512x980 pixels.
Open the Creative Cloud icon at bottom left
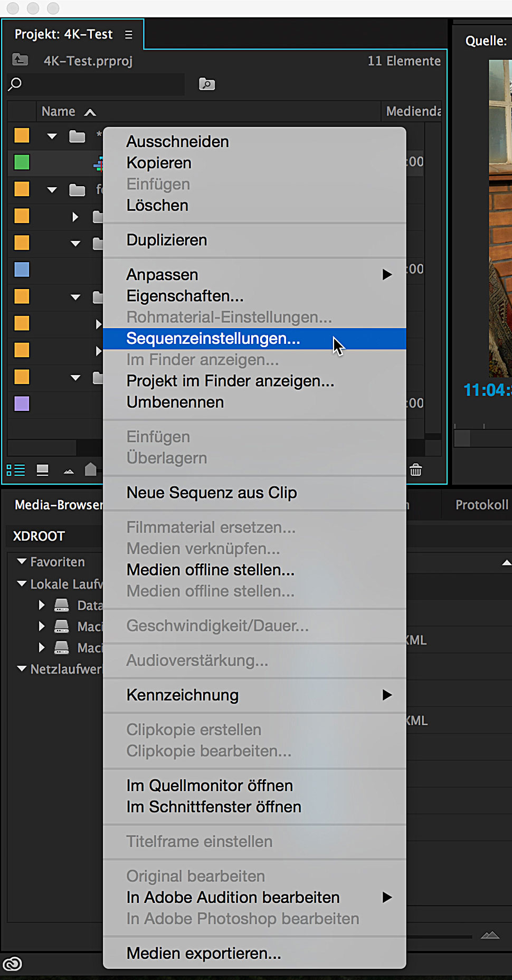[13, 964]
